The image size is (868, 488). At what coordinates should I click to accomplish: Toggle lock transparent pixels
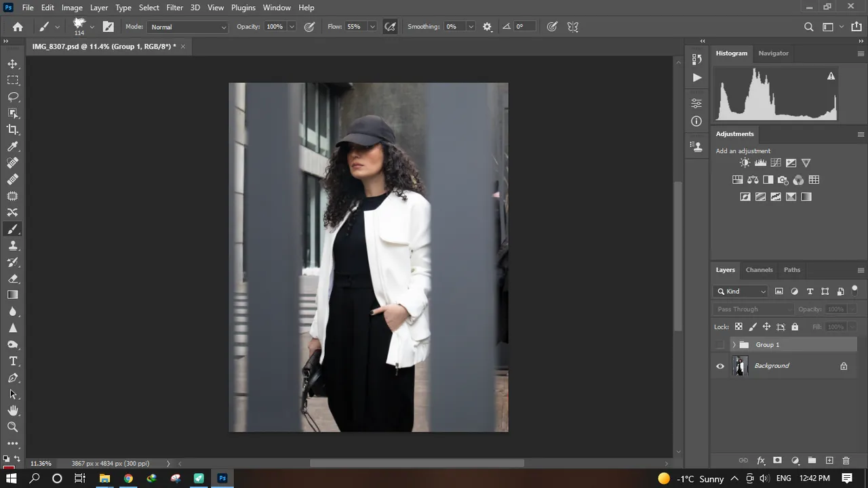click(738, 327)
